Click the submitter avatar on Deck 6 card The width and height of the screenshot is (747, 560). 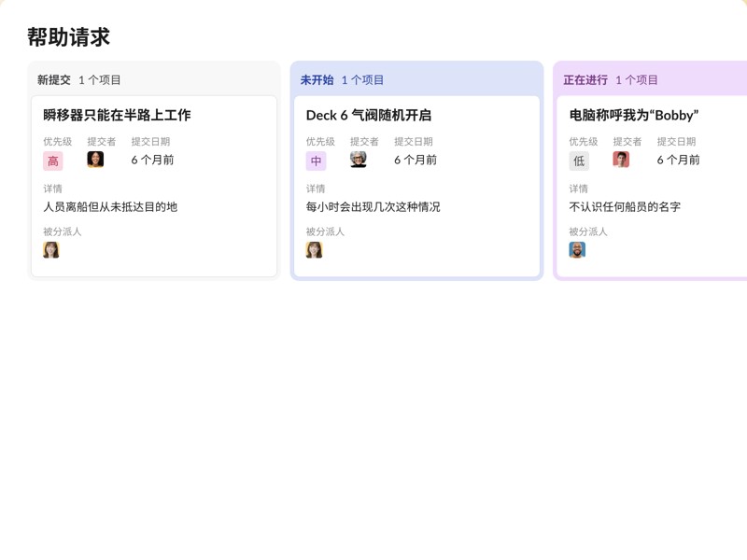357,160
